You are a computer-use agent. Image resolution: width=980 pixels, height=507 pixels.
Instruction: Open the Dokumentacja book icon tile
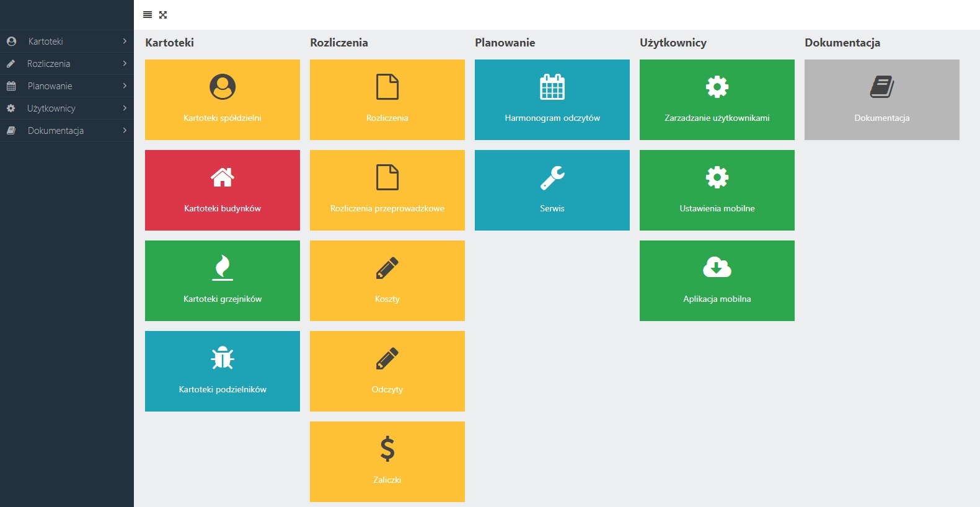click(x=882, y=100)
